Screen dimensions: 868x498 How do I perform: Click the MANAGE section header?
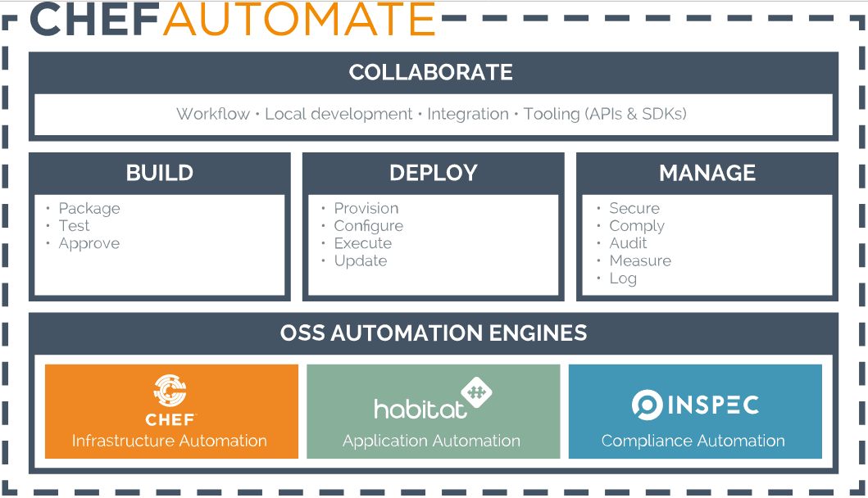coord(707,173)
